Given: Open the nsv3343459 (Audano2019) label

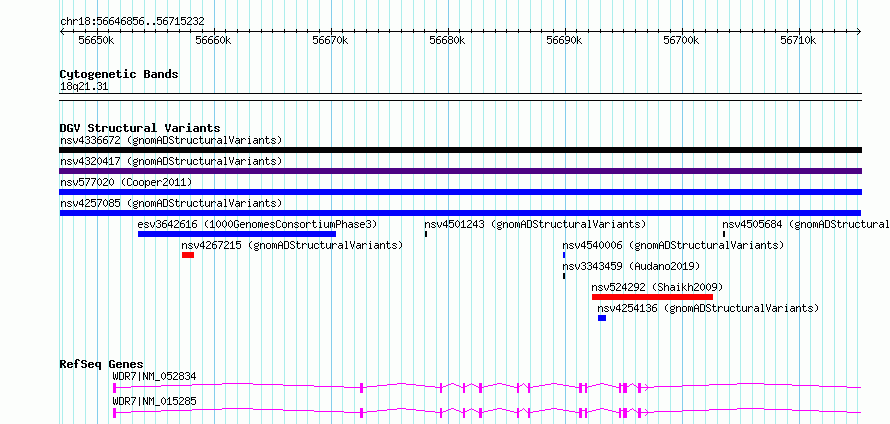Looking at the screenshot, I should point(631,266).
